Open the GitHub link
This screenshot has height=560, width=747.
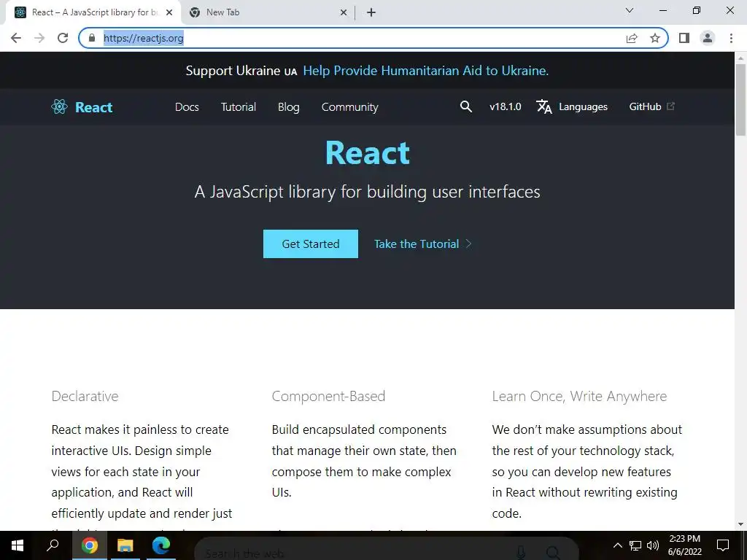tap(645, 106)
